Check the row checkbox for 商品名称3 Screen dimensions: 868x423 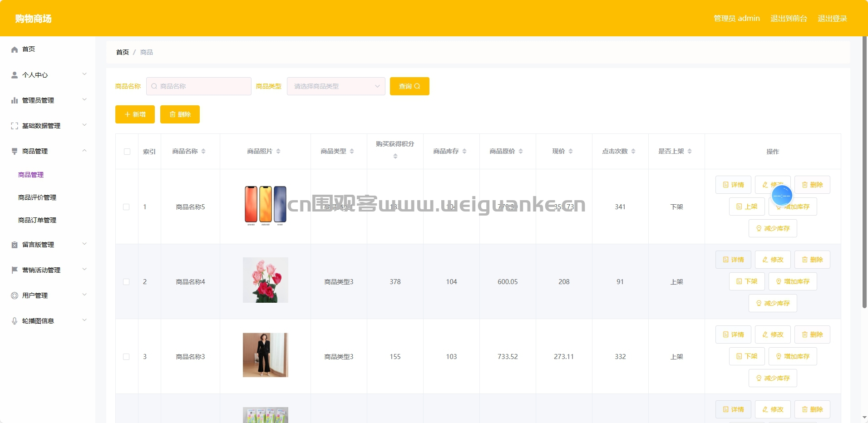click(126, 357)
